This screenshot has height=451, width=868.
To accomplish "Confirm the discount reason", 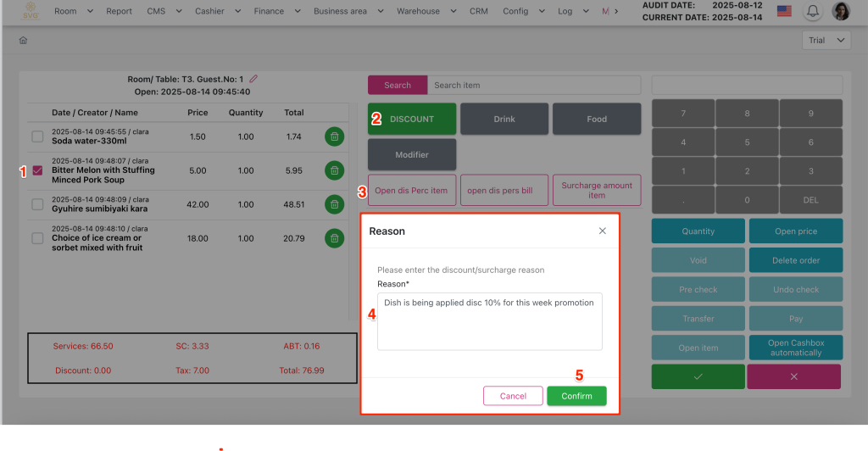I will point(576,396).
